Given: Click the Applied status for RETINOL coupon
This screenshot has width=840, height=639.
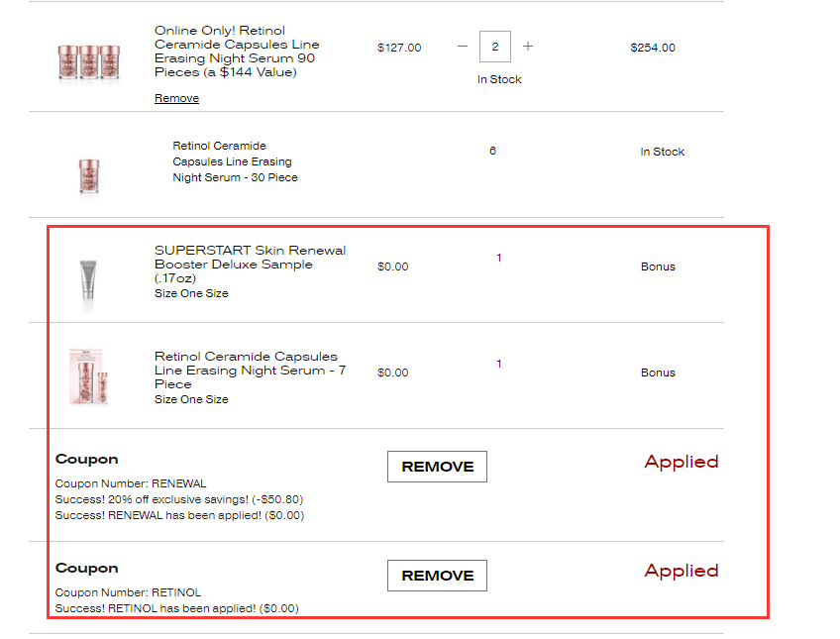Looking at the screenshot, I should tap(681, 571).
